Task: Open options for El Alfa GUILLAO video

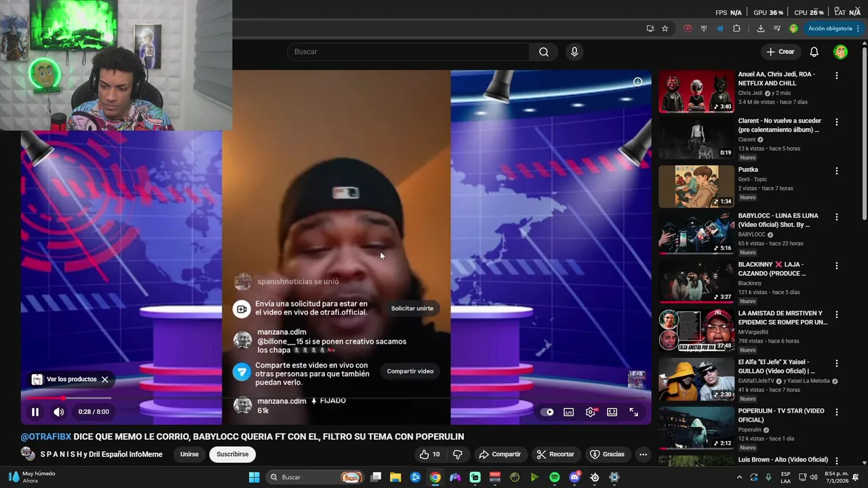Action: point(837,364)
